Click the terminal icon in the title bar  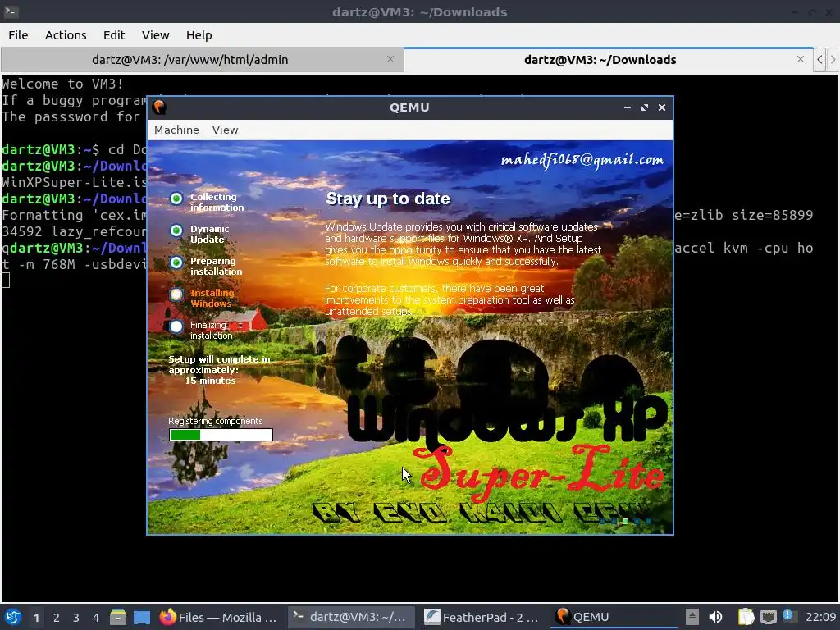click(x=11, y=11)
